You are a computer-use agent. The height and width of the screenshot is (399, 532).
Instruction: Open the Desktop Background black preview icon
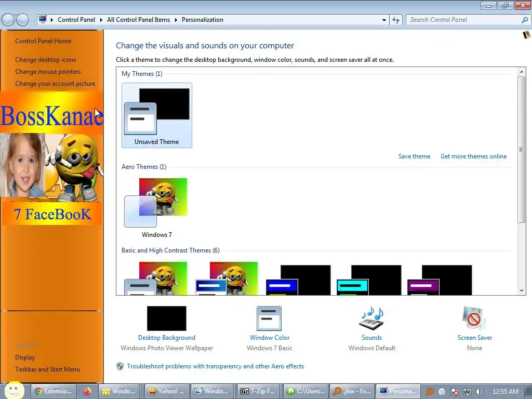[x=167, y=318]
